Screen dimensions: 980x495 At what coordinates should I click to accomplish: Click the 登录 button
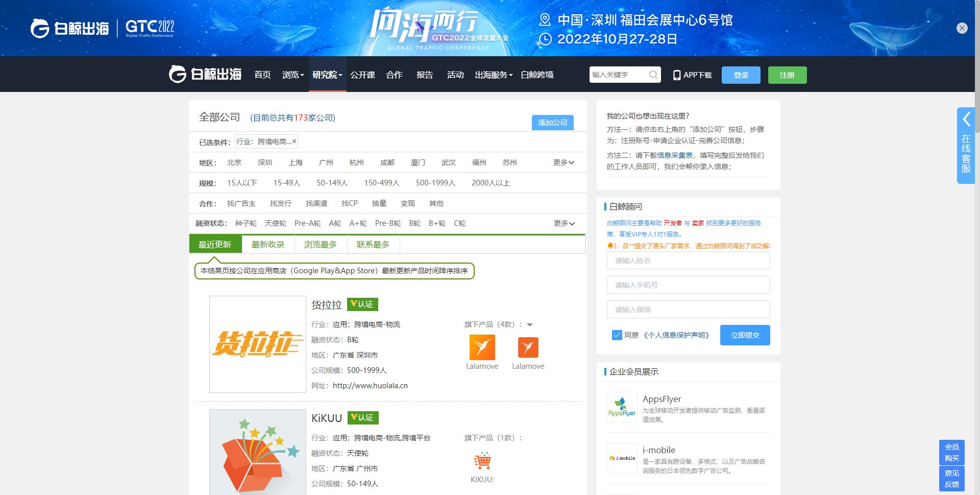pos(741,75)
